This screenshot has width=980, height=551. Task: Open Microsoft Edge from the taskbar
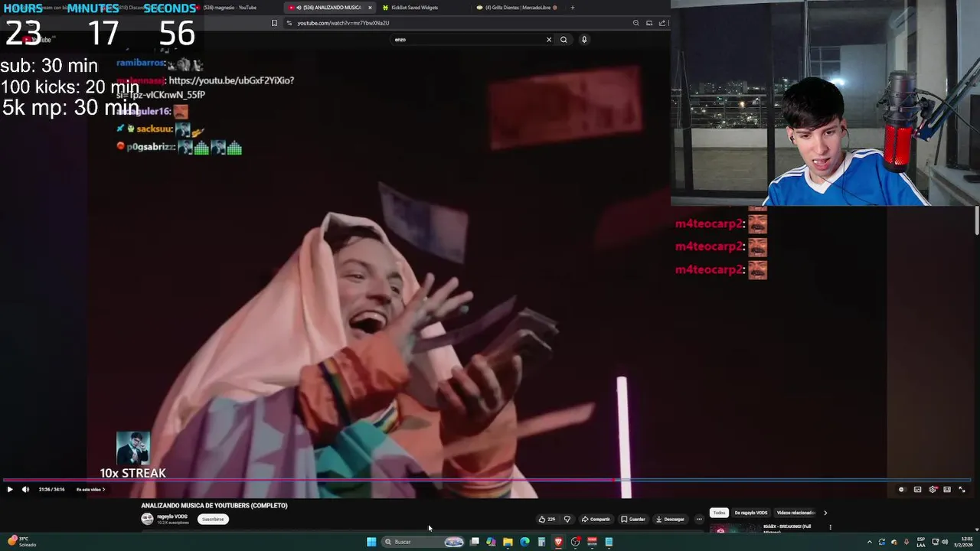(524, 542)
